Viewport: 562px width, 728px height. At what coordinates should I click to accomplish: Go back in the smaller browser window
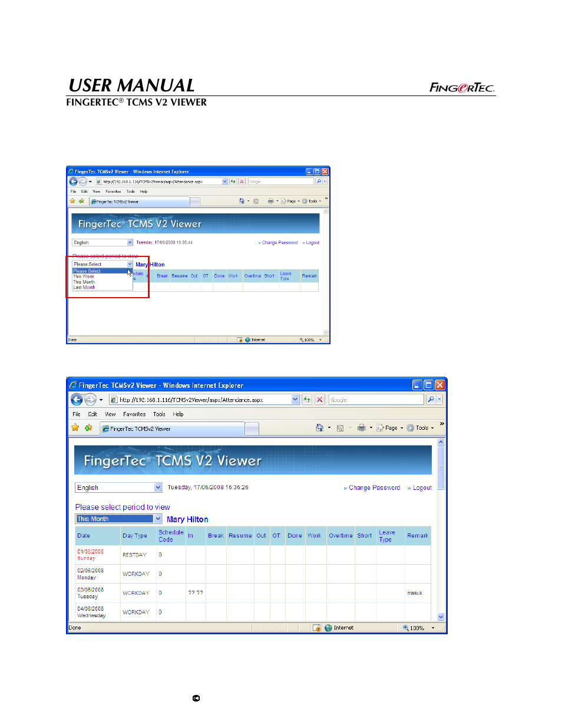tap(74, 182)
